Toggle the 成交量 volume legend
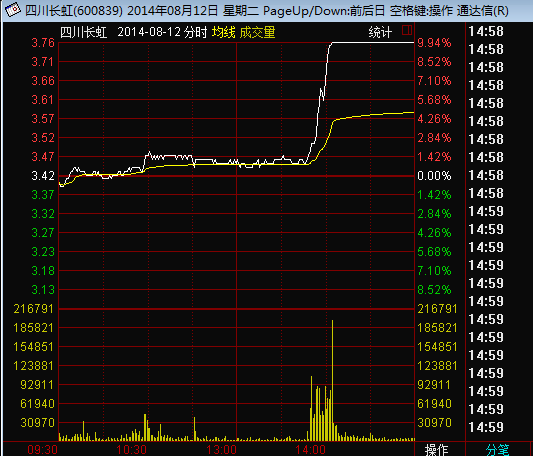 click(257, 32)
